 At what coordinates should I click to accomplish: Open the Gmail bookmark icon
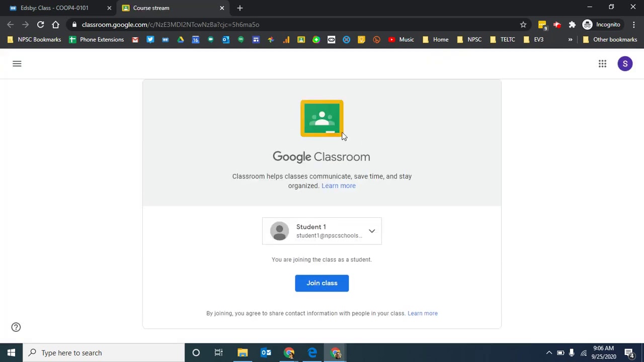[x=135, y=39]
